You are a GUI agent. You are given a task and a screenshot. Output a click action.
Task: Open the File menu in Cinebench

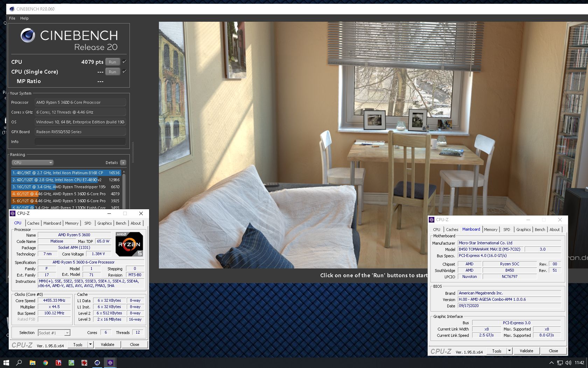pyautogui.click(x=12, y=18)
